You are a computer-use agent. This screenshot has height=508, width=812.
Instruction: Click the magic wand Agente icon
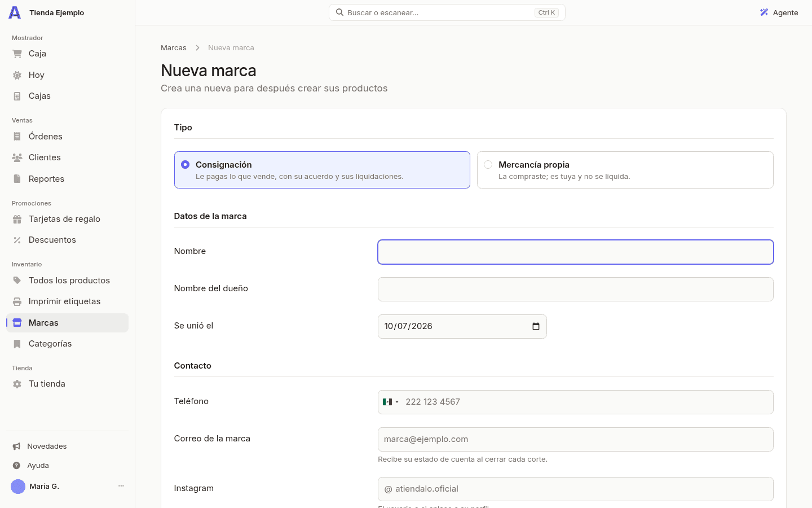point(764,12)
